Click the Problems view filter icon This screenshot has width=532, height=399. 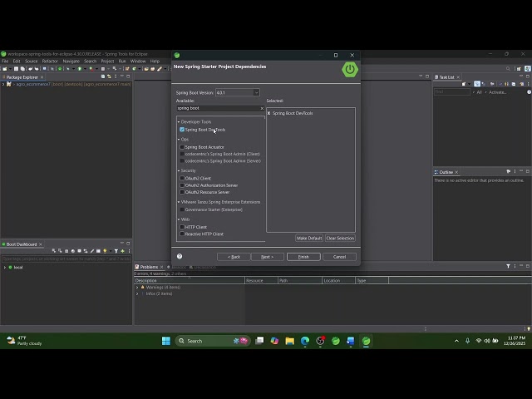pos(508,266)
